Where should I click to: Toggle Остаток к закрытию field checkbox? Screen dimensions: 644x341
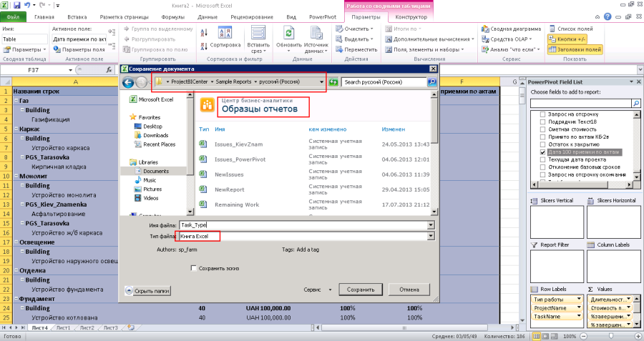(542, 144)
